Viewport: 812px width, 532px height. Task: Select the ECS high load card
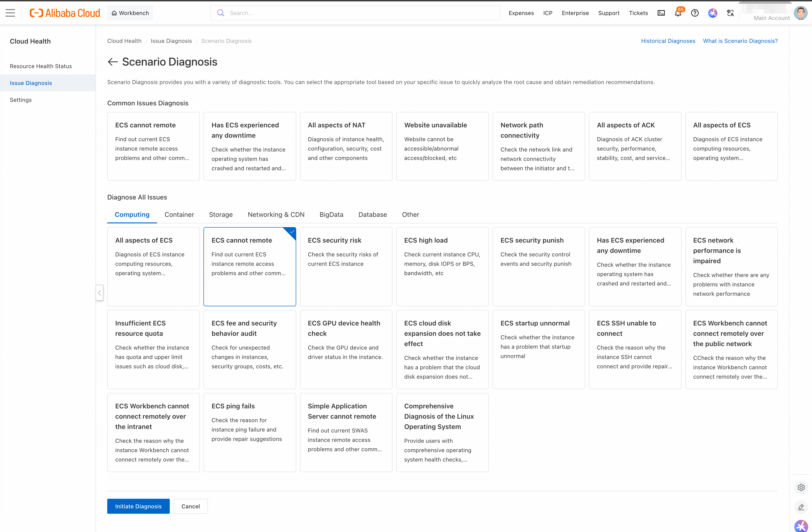coord(442,266)
